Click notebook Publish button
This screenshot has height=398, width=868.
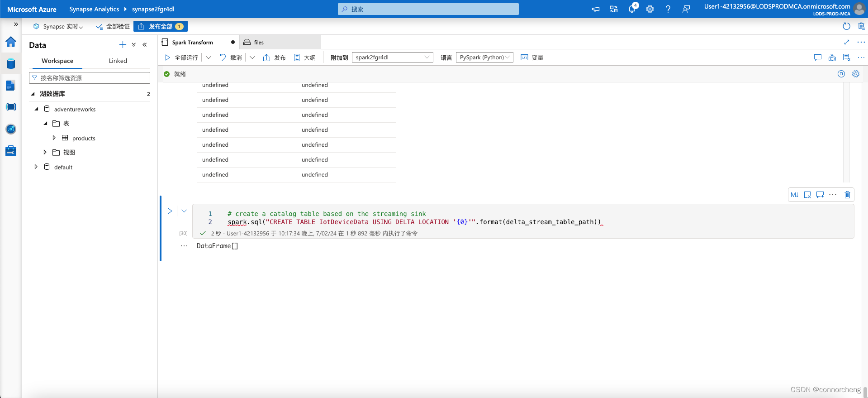point(274,58)
